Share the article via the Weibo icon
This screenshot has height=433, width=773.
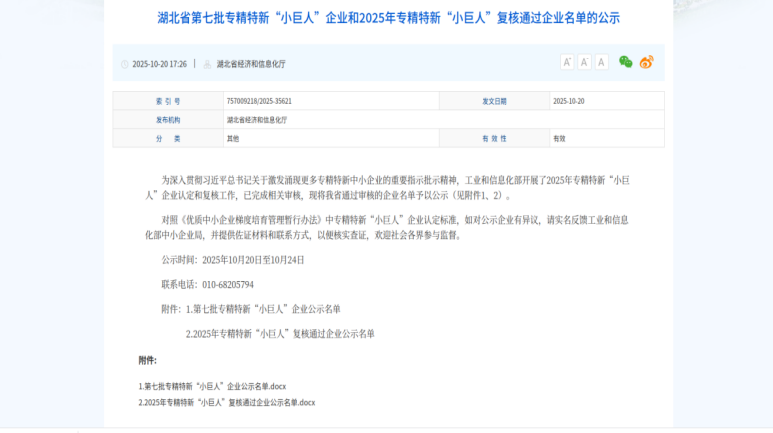pyautogui.click(x=646, y=62)
